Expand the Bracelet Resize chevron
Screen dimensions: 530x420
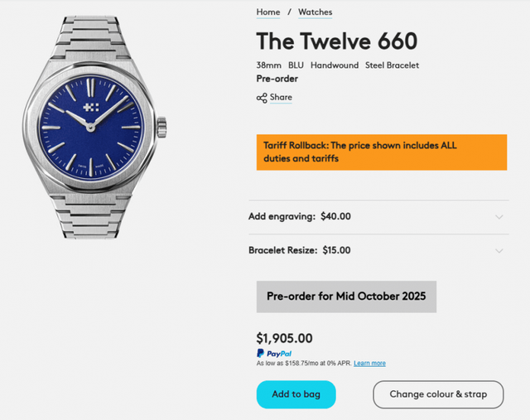pos(499,250)
